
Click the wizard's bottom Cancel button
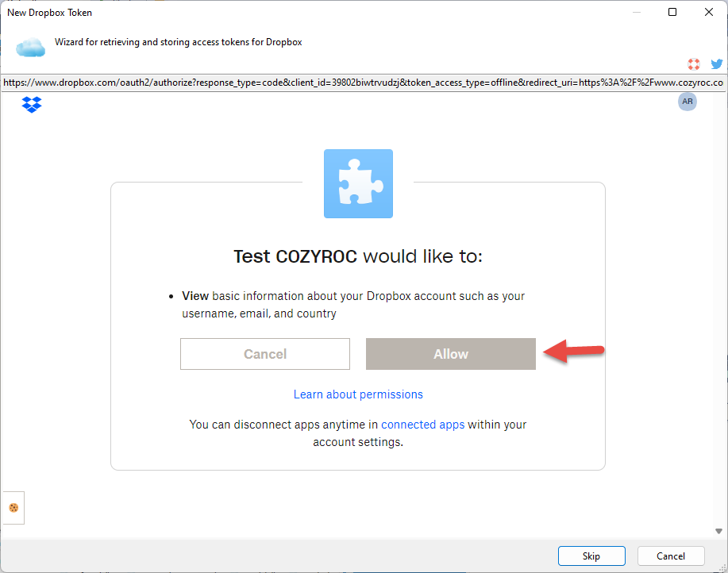pyautogui.click(x=671, y=556)
